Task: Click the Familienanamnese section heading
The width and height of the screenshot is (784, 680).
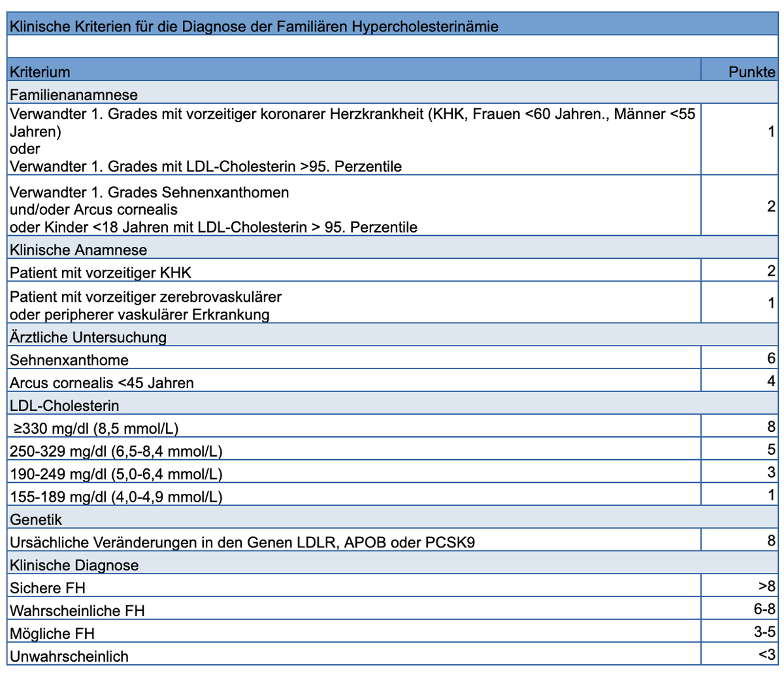Action: pyautogui.click(x=74, y=95)
